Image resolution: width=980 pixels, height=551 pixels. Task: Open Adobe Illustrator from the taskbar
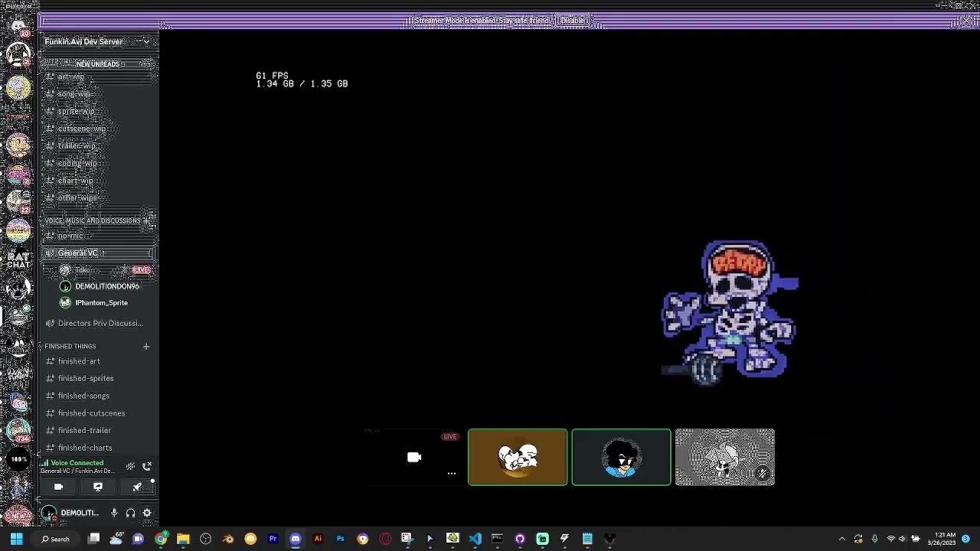[318, 540]
